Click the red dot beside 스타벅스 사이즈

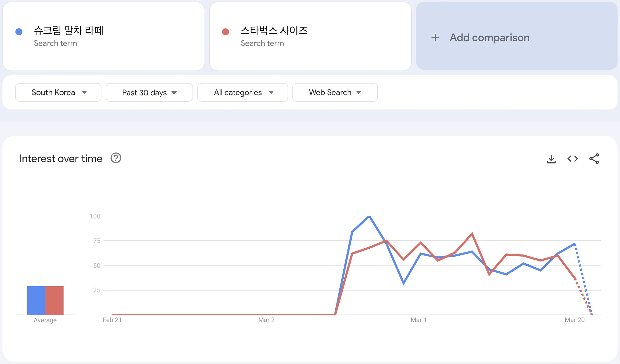coord(226,32)
